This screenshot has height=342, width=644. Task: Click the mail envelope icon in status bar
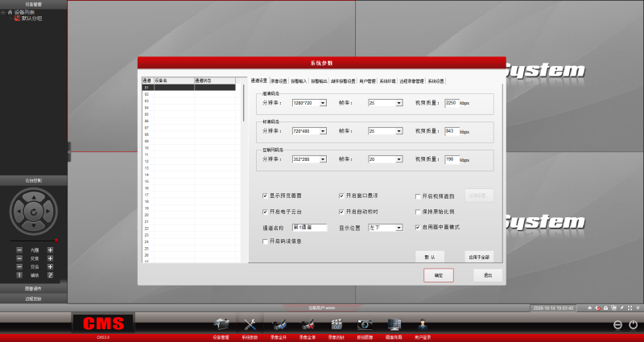pyautogui.click(x=605, y=308)
